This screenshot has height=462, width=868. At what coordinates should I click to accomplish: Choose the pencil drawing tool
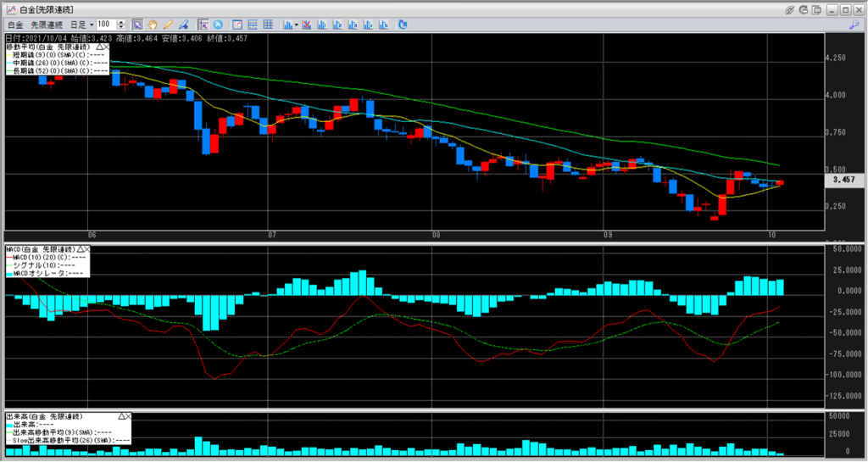pos(168,25)
